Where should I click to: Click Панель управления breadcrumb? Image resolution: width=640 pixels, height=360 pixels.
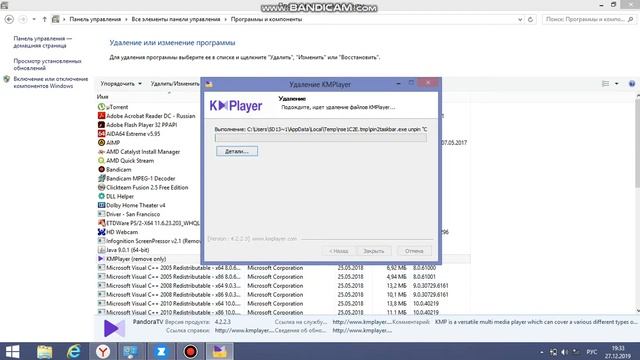point(95,19)
